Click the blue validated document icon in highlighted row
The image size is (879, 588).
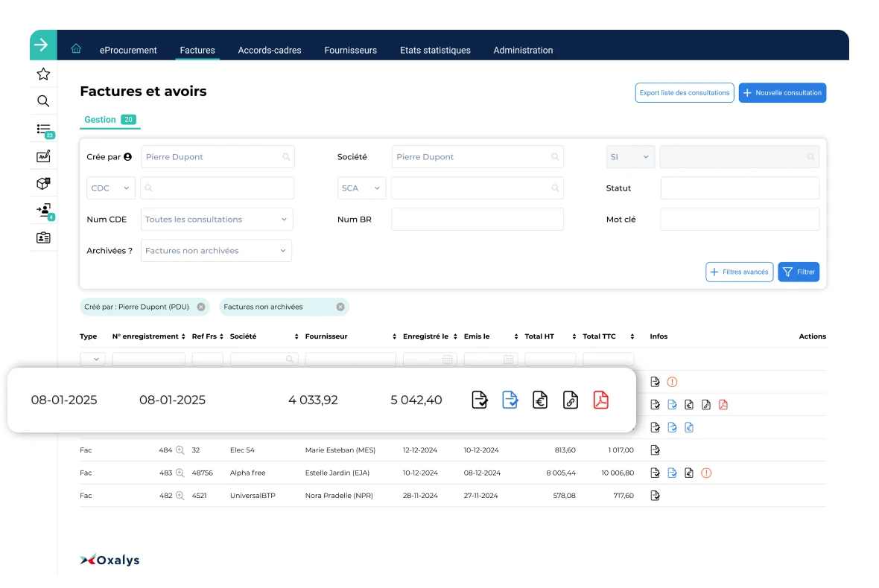(x=510, y=400)
